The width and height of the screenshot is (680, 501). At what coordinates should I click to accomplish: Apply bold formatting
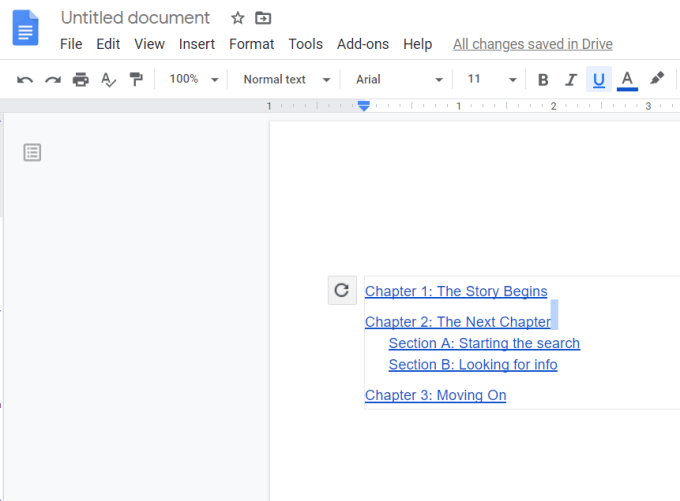pos(543,80)
